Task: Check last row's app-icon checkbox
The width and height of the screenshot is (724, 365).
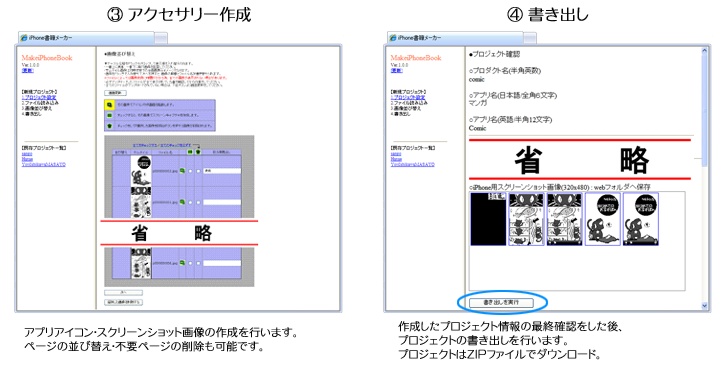Action: click(x=199, y=263)
